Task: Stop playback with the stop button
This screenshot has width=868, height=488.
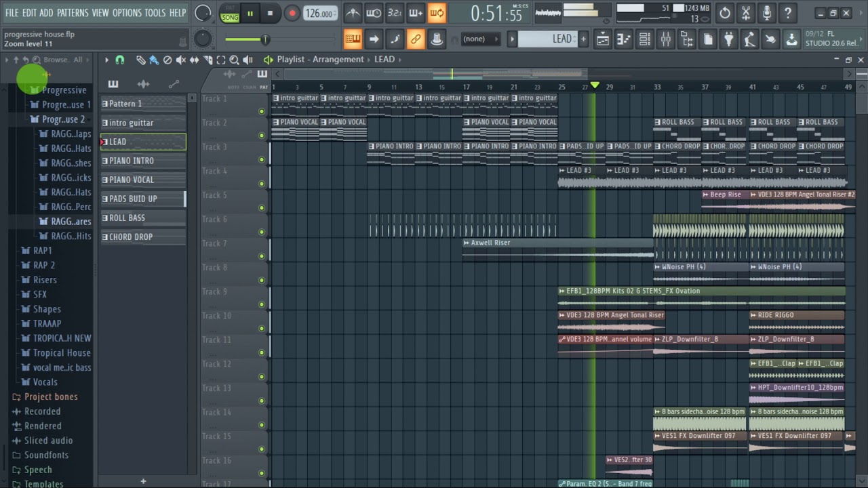Action: tap(270, 13)
